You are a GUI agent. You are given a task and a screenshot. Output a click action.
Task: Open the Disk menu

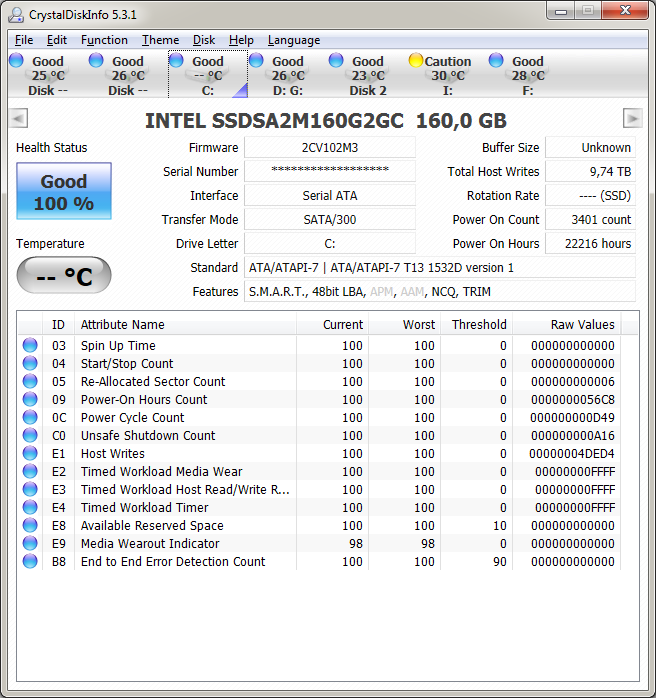coord(204,40)
